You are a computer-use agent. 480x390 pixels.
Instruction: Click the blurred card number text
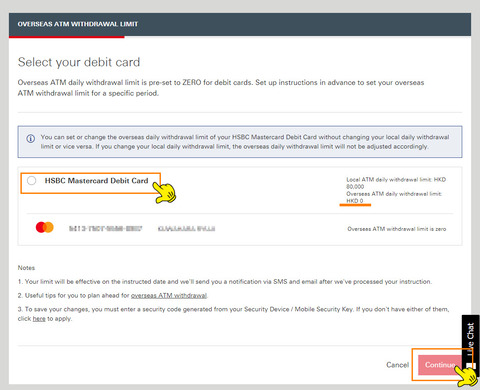[106, 229]
